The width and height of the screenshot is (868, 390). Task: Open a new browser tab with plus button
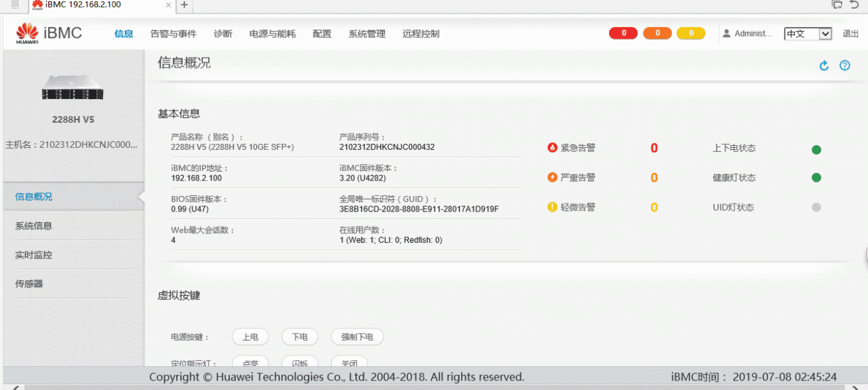(184, 5)
